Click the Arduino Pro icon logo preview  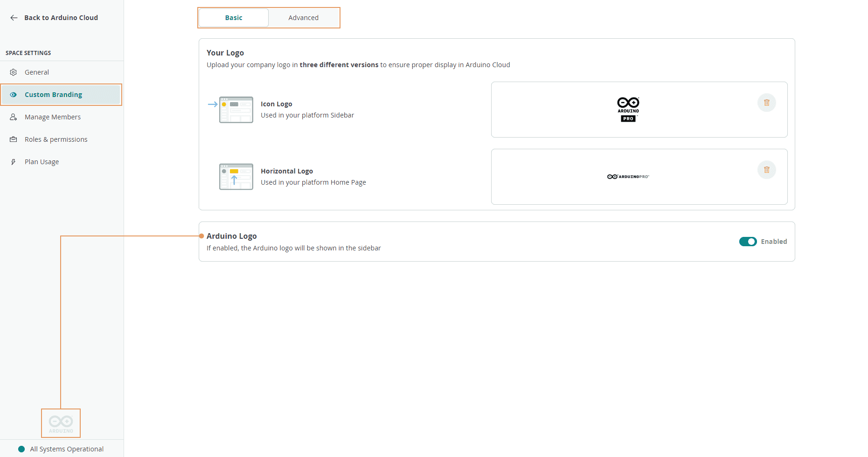[628, 110]
